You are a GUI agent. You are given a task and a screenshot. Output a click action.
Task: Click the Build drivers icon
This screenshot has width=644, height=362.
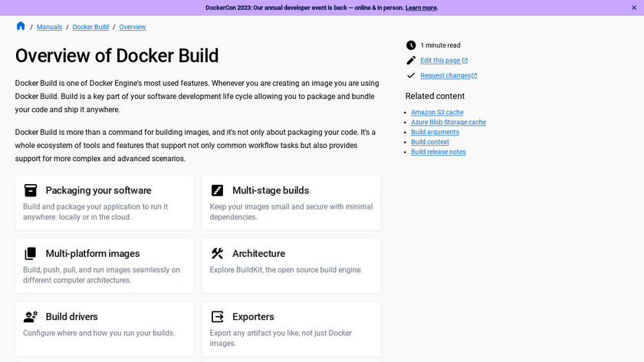click(31, 316)
